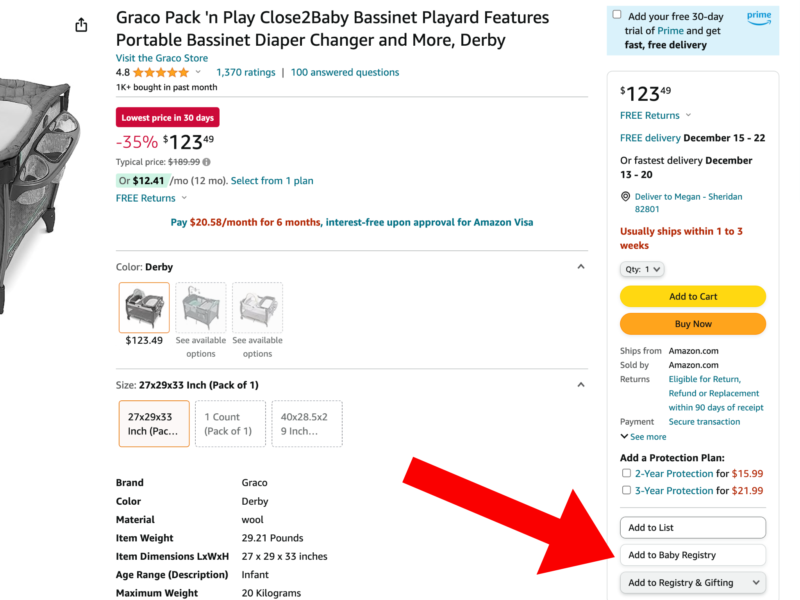Enable 3-Year Protection plan checkbox

(x=626, y=491)
